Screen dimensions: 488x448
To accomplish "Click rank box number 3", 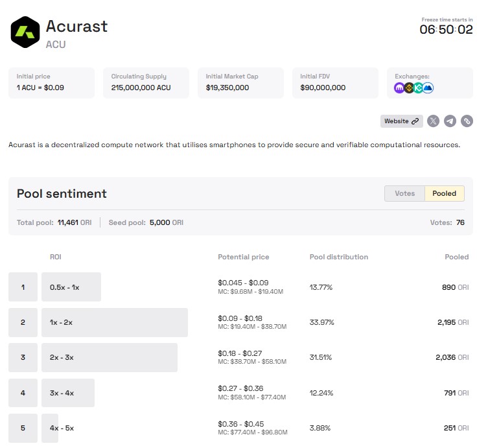I will [23, 357].
